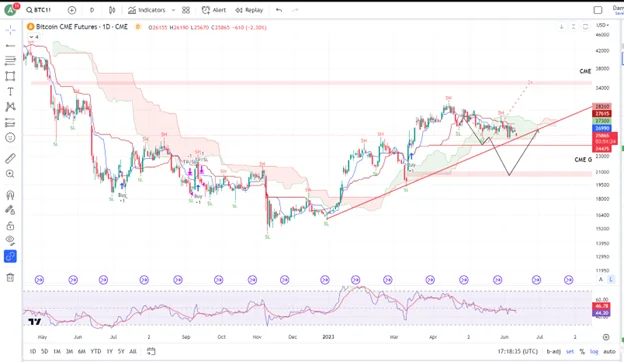Open the Fibonacci and Gann tools
Screen dimensions: 624x362
pos(10,60)
